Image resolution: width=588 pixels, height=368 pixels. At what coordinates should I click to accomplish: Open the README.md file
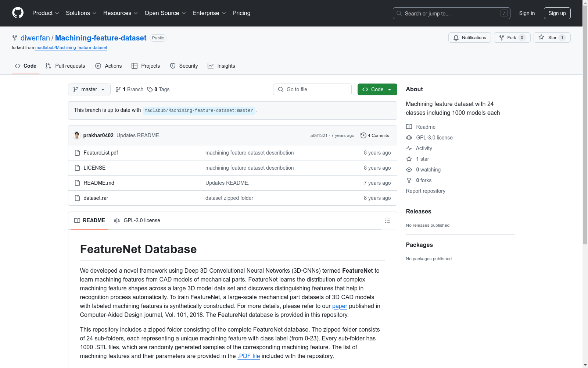click(99, 183)
